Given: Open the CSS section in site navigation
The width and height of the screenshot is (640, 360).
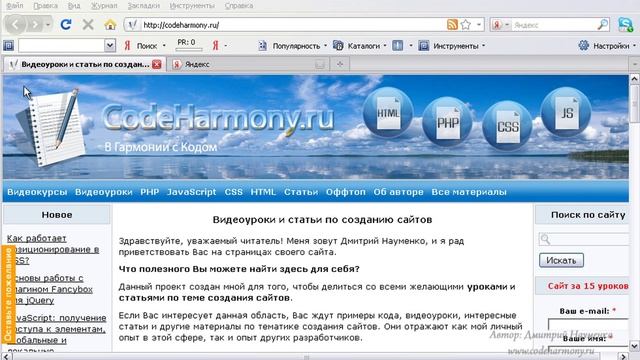Looking at the screenshot, I should tap(233, 192).
